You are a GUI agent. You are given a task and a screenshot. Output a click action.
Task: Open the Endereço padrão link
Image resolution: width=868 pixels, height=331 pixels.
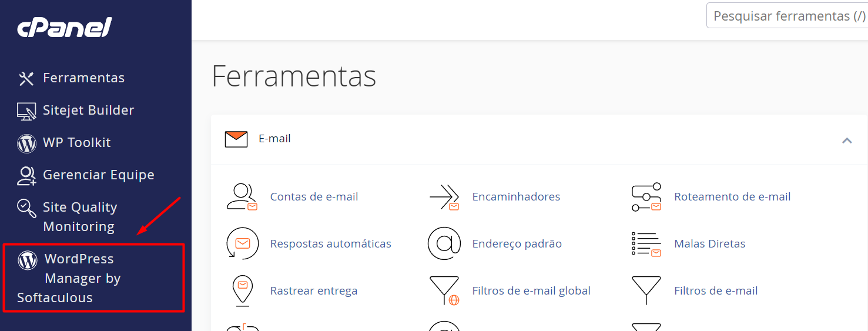tap(517, 243)
